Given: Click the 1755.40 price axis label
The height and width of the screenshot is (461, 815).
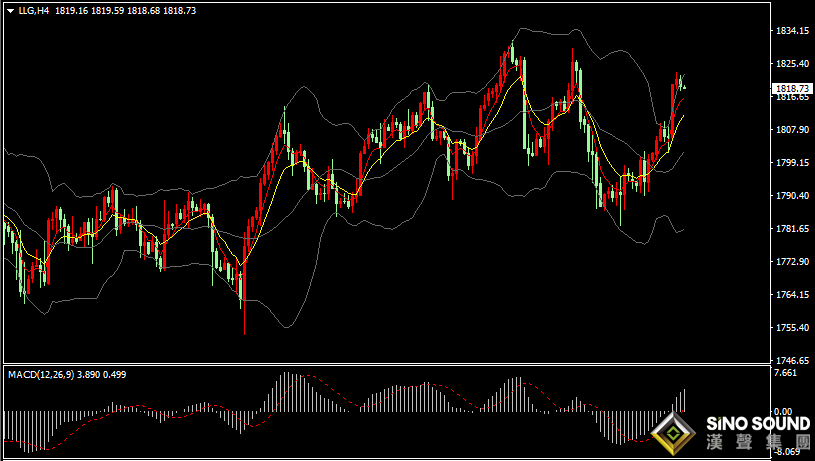Looking at the screenshot, I should click(793, 327).
